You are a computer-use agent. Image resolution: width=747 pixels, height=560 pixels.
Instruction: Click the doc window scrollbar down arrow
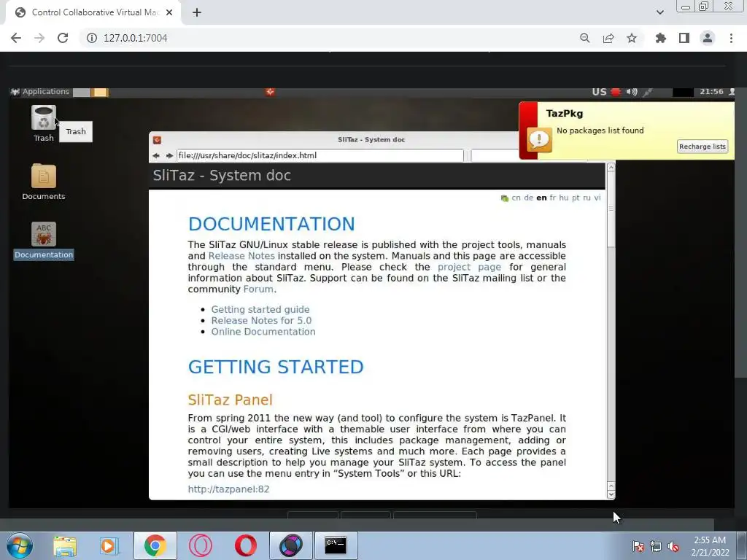point(611,494)
